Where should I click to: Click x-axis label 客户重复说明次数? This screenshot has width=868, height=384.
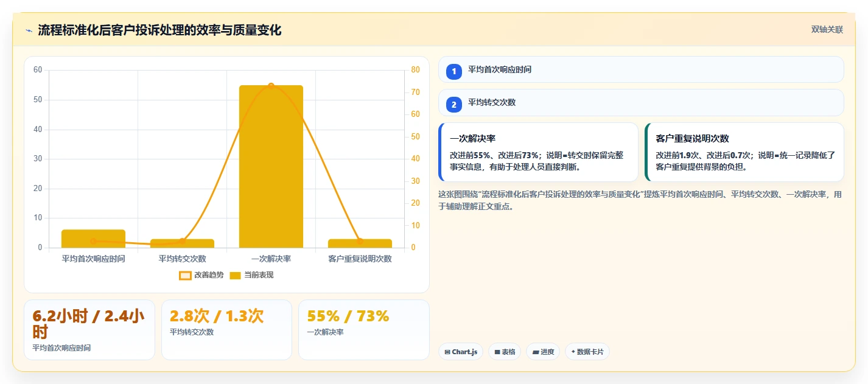[x=360, y=259]
